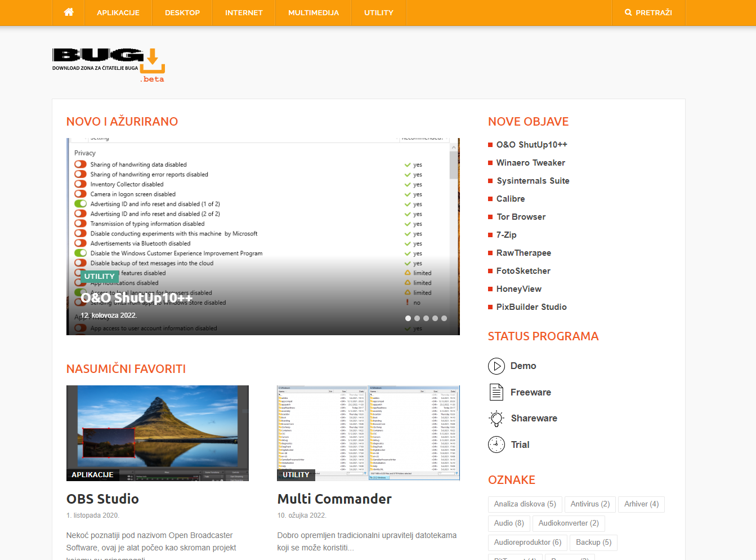Open the Multi Commander title
756x560 pixels.
334,499
